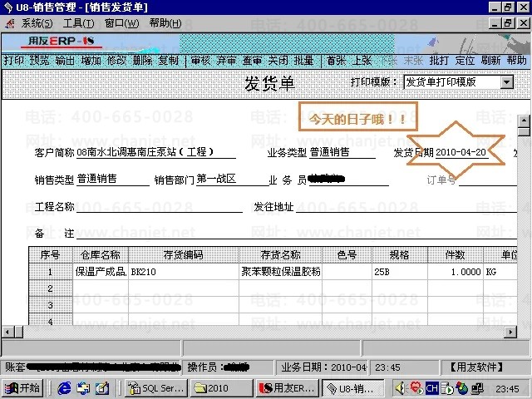
Task: Go to the first note with 首张
Action: click(336, 61)
